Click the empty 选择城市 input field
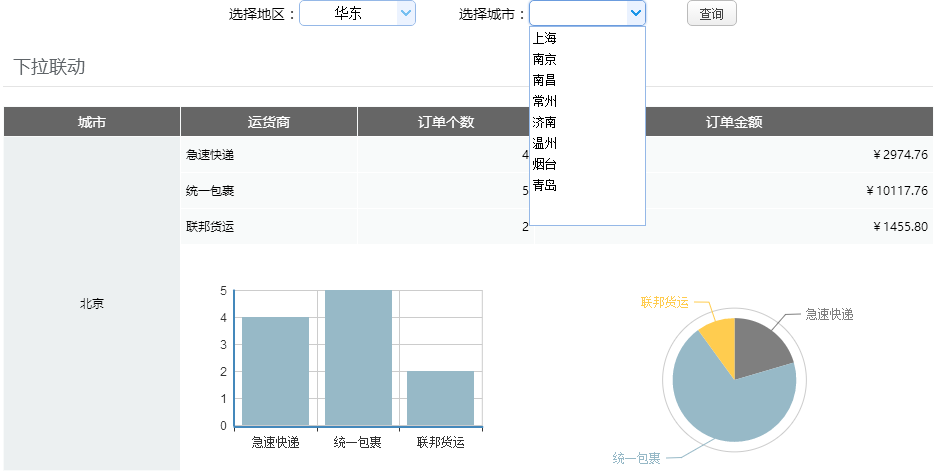Image resolution: width=940 pixels, height=474 pixels. point(579,13)
